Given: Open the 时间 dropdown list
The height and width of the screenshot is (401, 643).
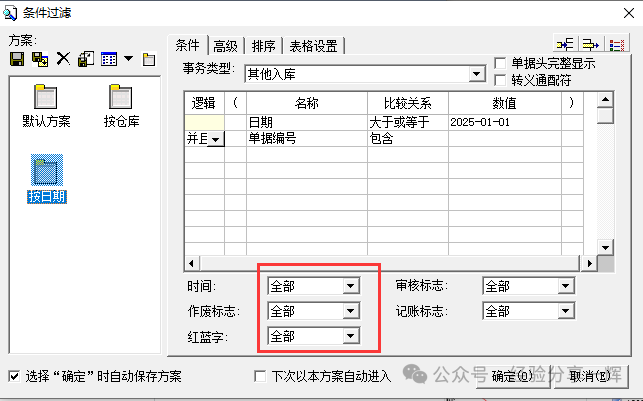Looking at the screenshot, I should coord(350,286).
